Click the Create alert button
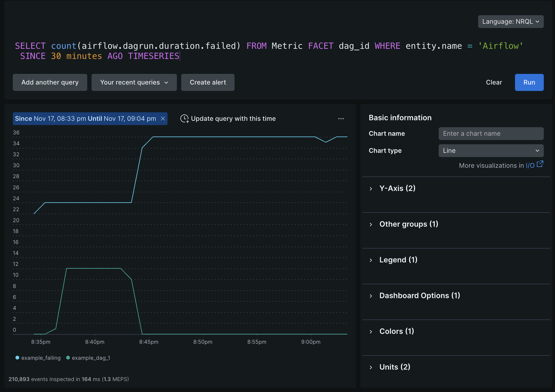 [x=208, y=83]
